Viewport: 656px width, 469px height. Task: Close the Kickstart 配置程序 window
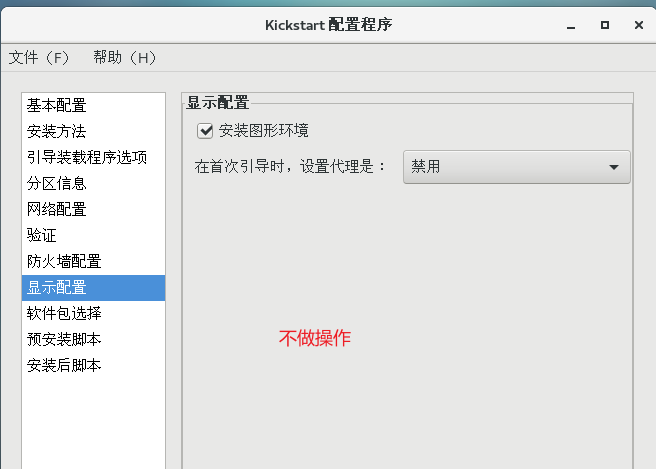click(x=639, y=25)
